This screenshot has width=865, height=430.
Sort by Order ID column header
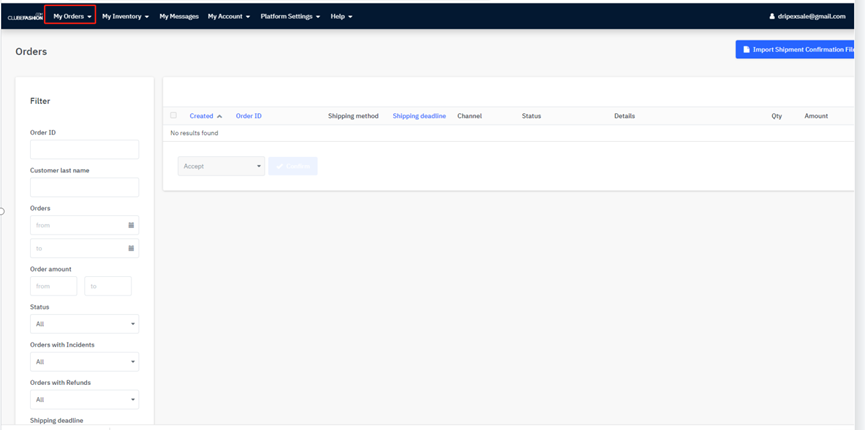248,116
